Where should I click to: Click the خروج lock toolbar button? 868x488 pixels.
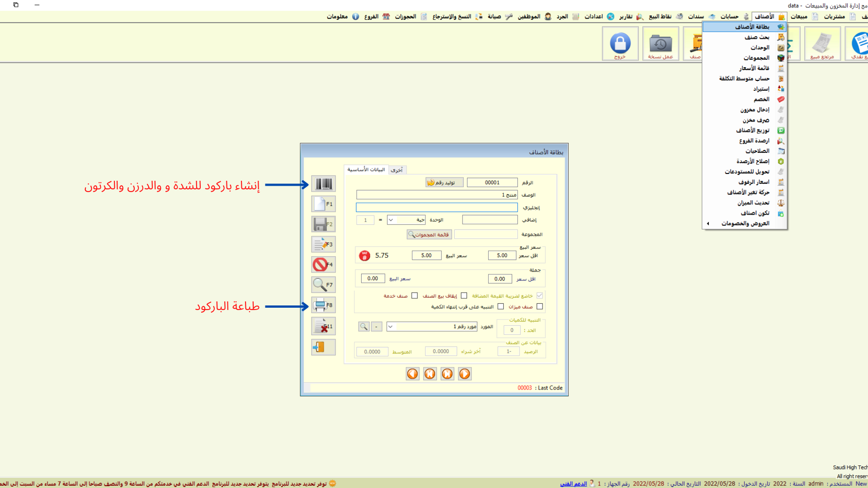point(620,44)
